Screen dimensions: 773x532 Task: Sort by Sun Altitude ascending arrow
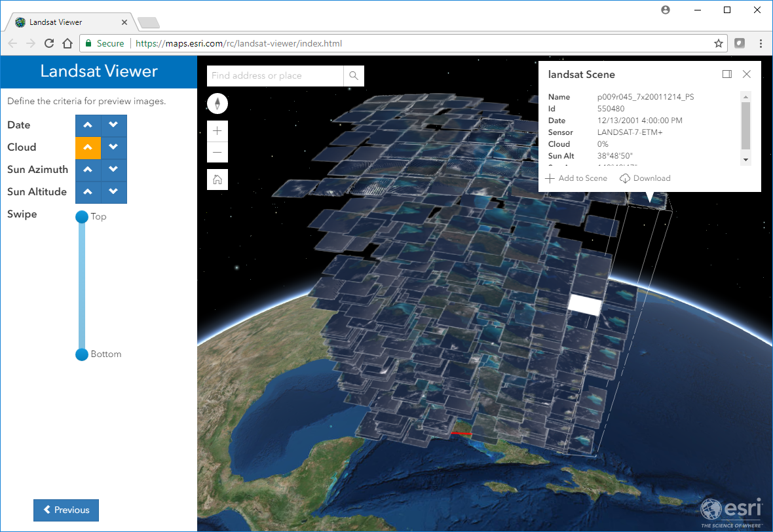(x=88, y=192)
